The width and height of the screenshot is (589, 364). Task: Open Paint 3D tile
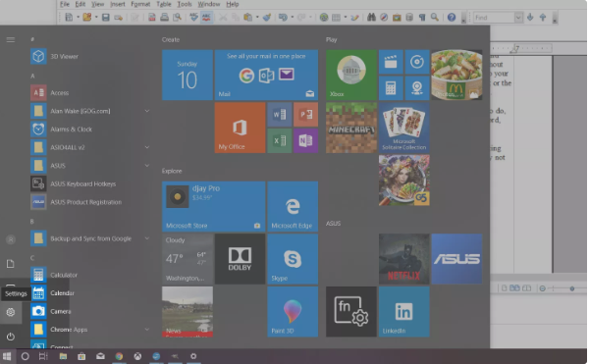point(293,312)
